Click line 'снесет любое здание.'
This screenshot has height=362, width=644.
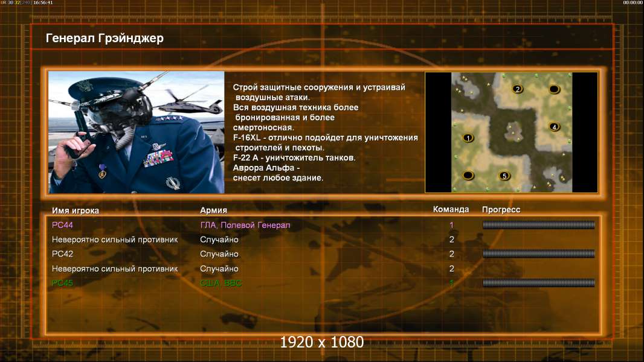point(278,178)
